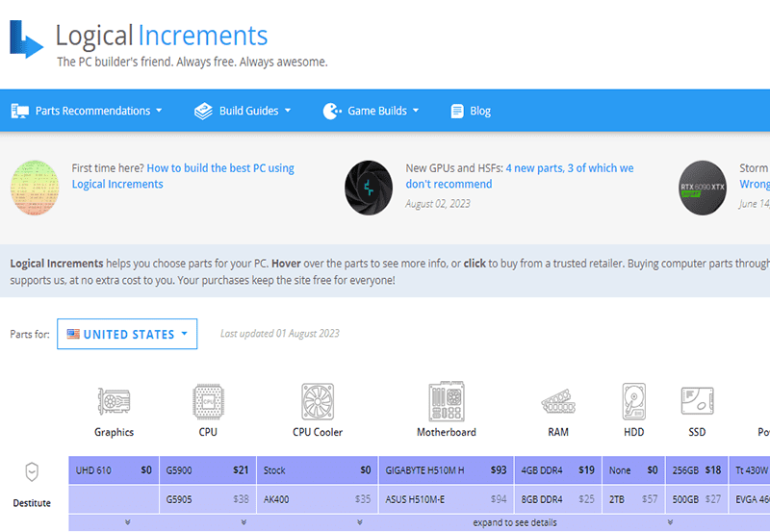
Task: Expand details chevron under CPU Cooler column
Action: click(360, 522)
